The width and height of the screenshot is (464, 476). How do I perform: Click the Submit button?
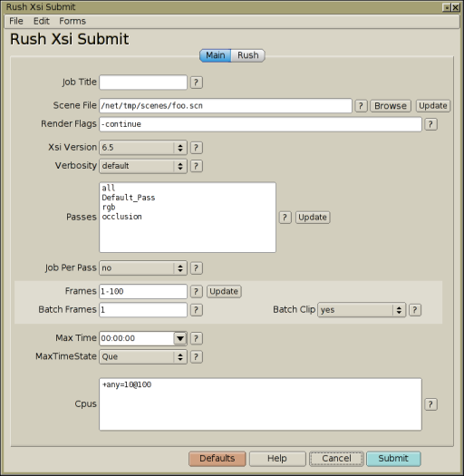coord(393,459)
